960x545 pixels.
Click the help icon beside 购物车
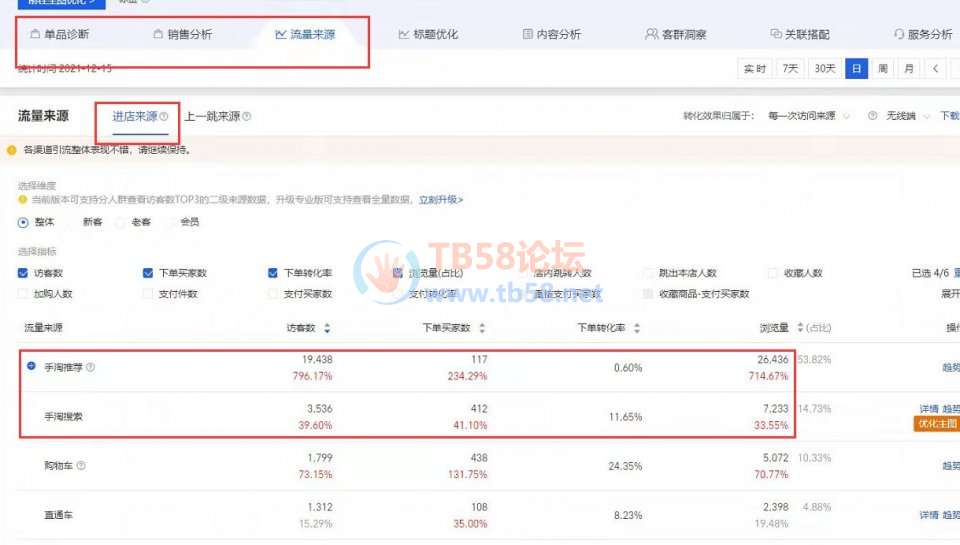pyautogui.click(x=81, y=465)
